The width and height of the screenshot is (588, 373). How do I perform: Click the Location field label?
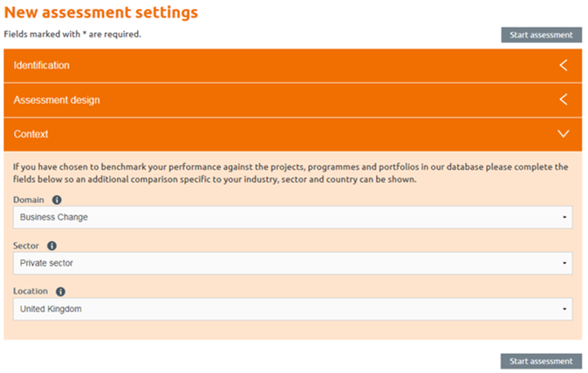pyautogui.click(x=31, y=291)
